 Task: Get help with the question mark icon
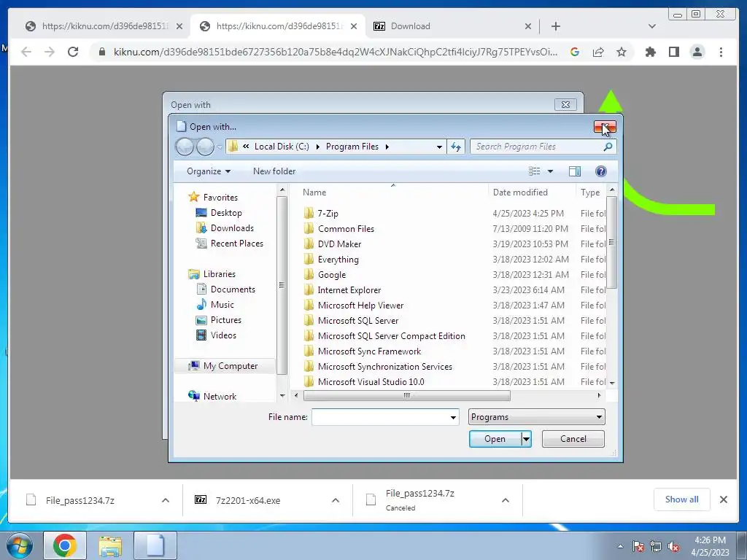(x=601, y=171)
